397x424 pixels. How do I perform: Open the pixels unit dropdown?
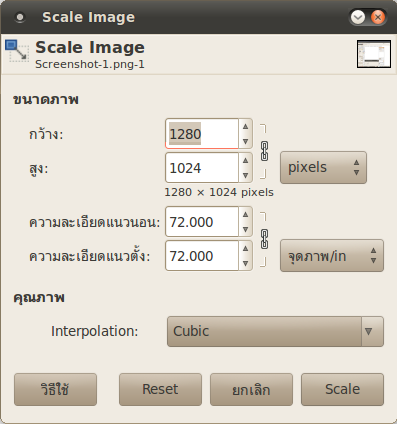(x=323, y=167)
